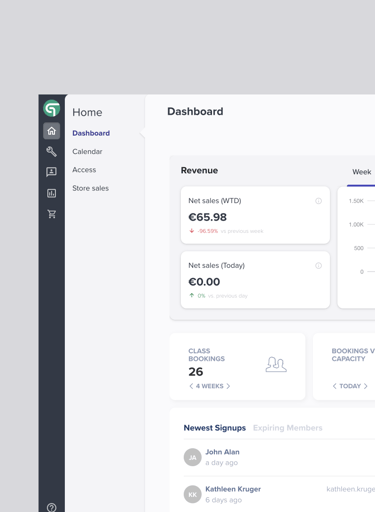
Task: Click the help question mark icon
Action: coord(51,507)
